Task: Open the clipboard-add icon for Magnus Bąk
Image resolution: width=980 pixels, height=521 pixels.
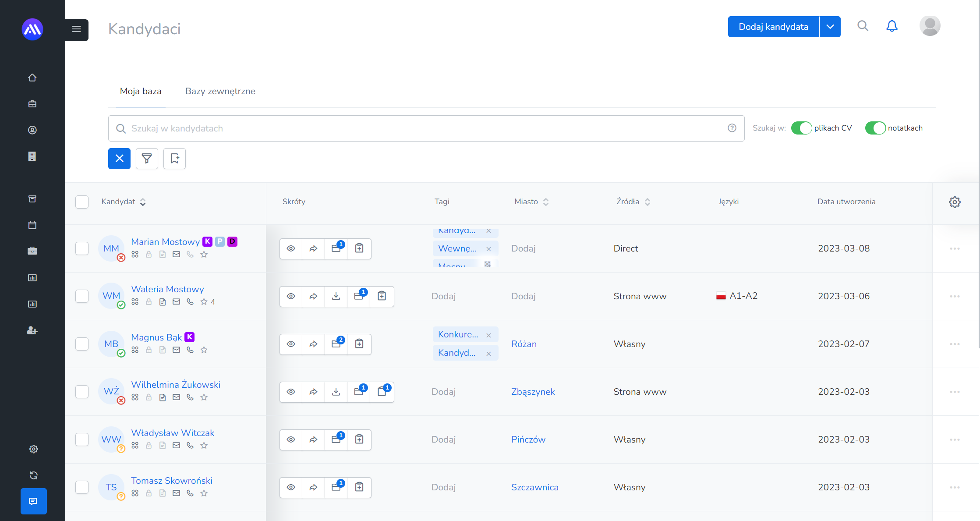Action: 359,344
